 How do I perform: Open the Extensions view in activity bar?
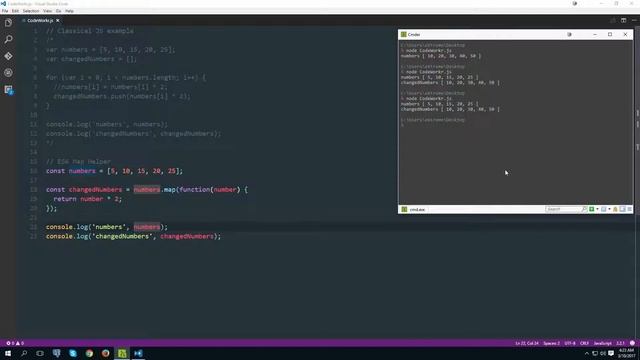pos(8,89)
